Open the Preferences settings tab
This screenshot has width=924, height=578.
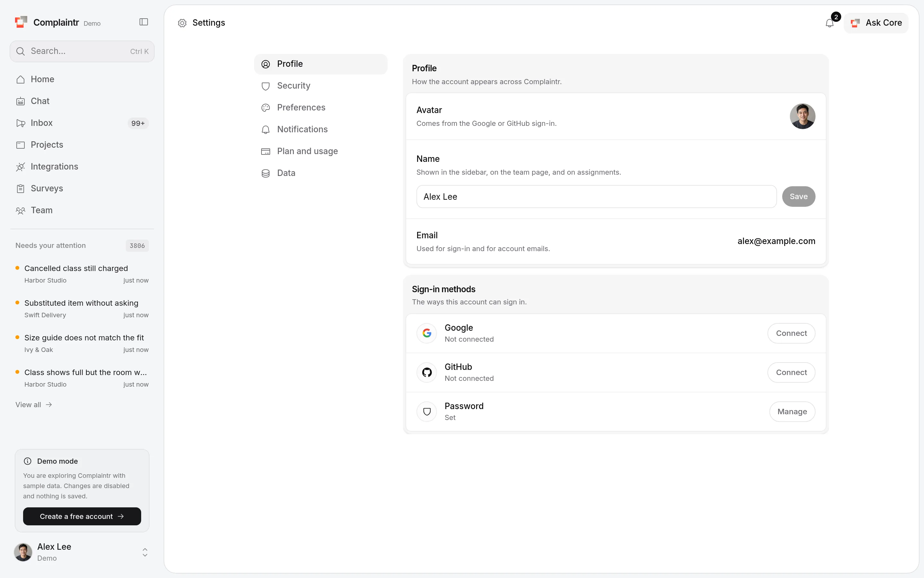coord(321,108)
